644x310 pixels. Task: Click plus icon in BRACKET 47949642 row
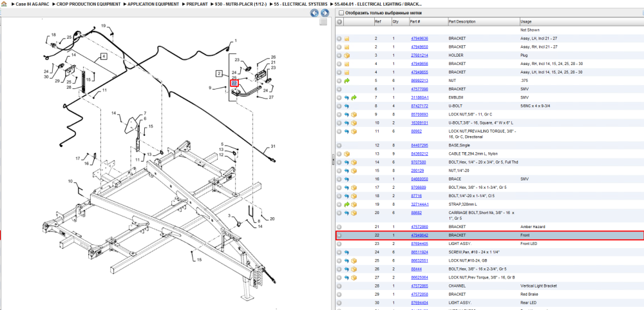pyautogui.click(x=339, y=236)
